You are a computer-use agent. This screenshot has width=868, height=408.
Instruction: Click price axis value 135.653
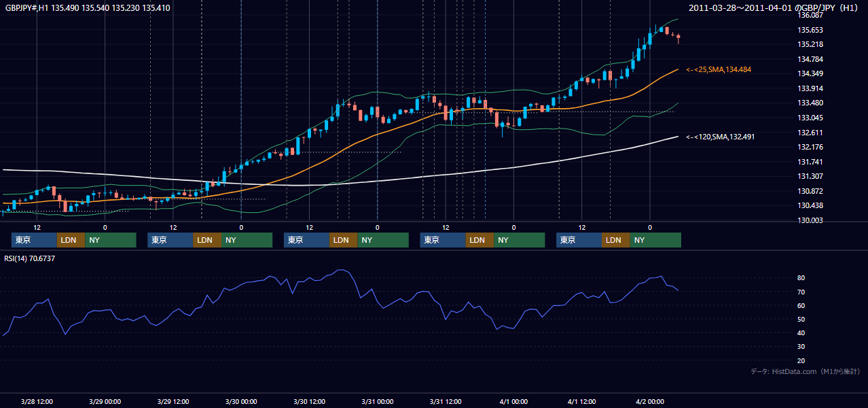[x=810, y=30]
